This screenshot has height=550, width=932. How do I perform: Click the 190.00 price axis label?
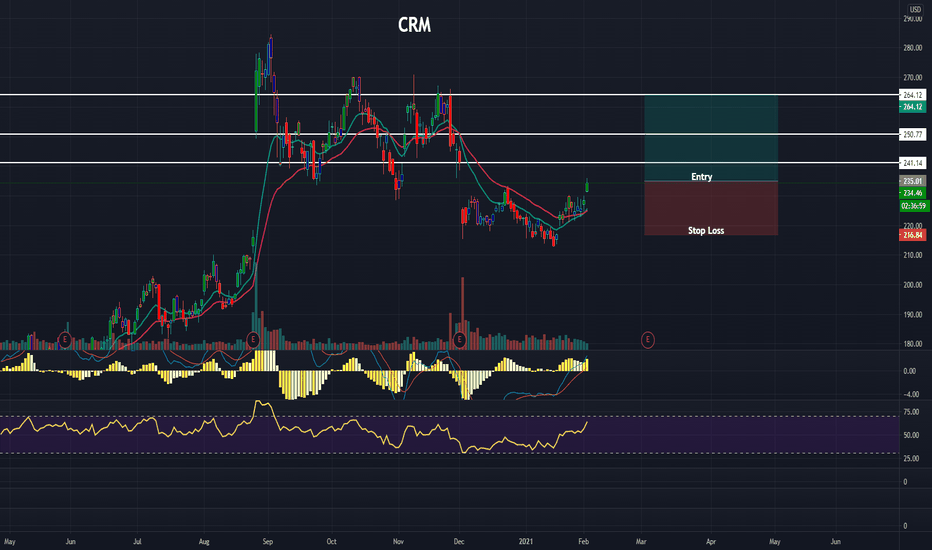[x=912, y=315]
